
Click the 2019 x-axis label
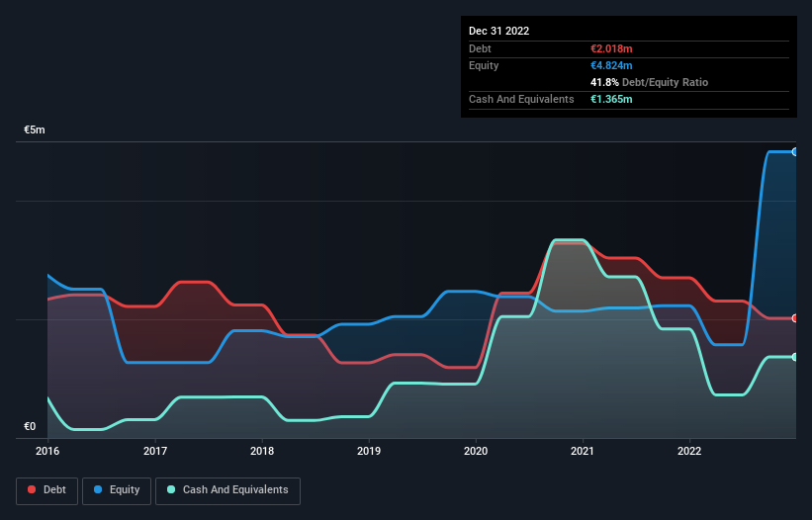click(x=369, y=451)
